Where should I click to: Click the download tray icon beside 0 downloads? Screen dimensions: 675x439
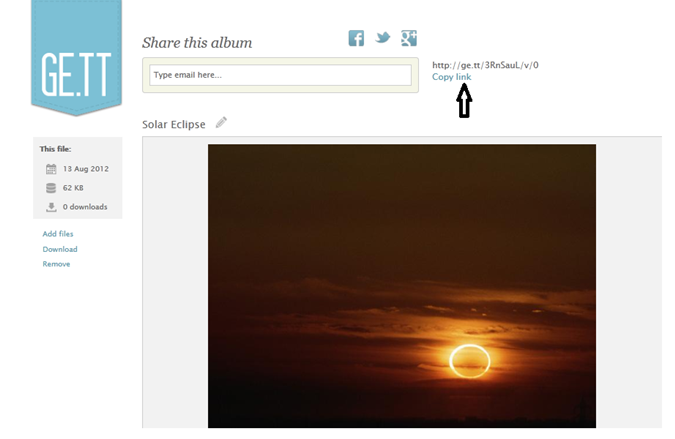[51, 207]
